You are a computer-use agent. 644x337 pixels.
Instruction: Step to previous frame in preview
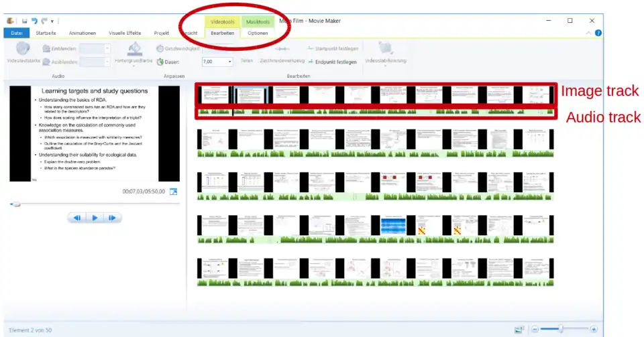coord(77,218)
